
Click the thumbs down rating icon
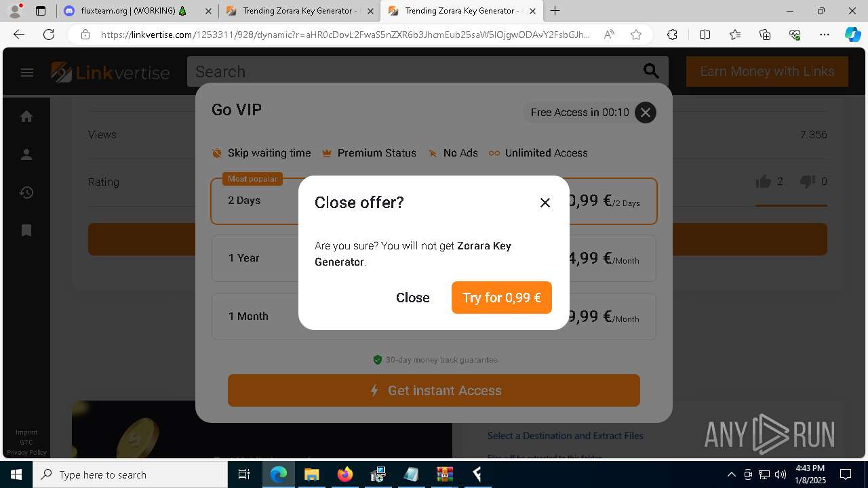click(x=807, y=182)
